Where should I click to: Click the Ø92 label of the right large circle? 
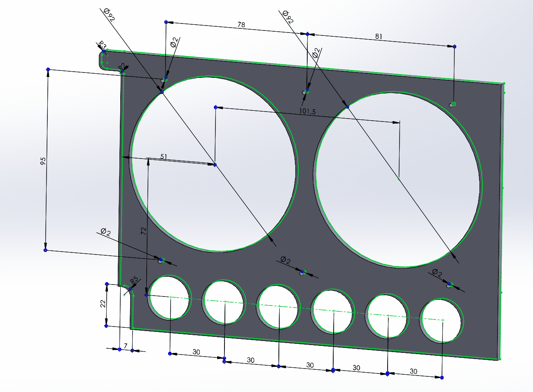pyautogui.click(x=288, y=17)
